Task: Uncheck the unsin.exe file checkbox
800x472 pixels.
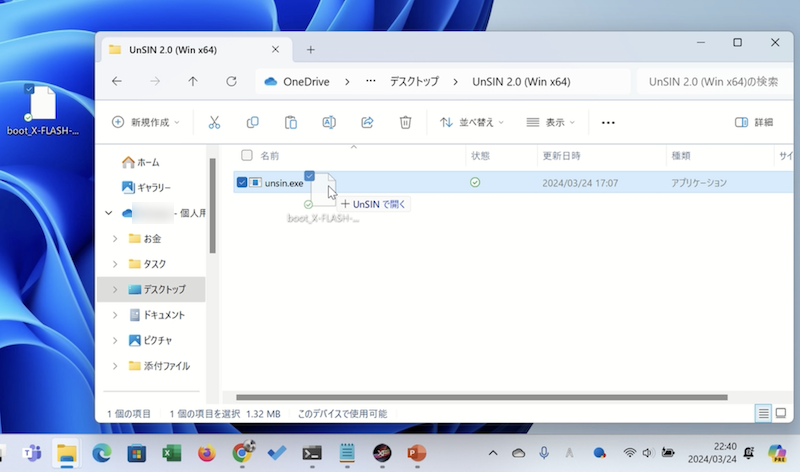Action: [242, 183]
